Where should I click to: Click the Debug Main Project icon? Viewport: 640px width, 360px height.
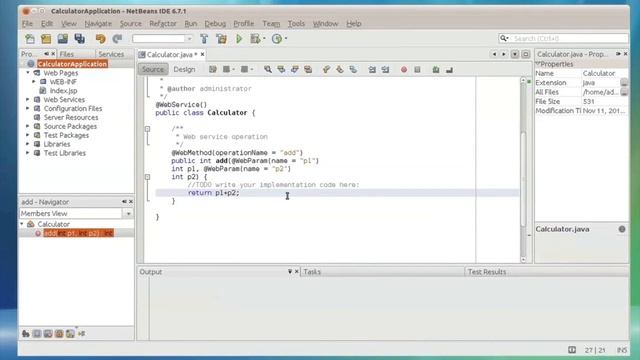click(x=255, y=39)
